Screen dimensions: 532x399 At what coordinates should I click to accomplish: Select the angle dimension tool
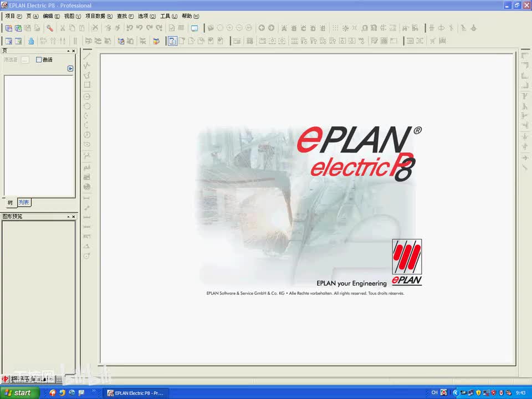tap(87, 246)
